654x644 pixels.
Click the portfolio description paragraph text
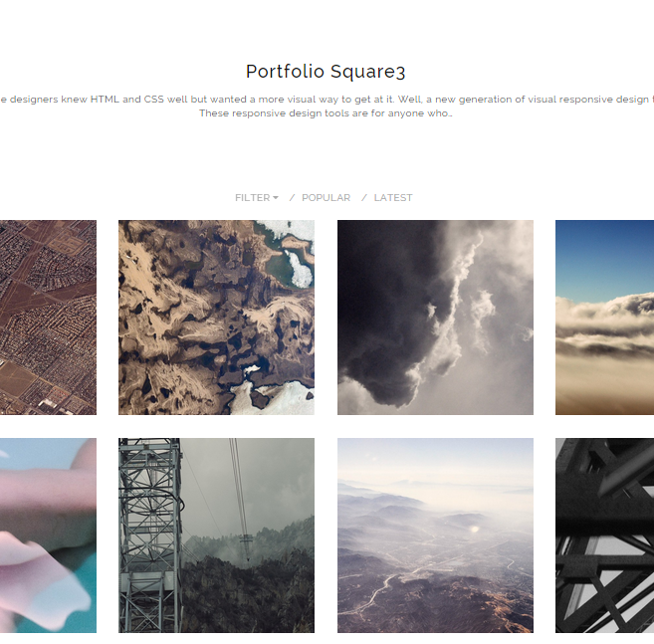[326, 107]
